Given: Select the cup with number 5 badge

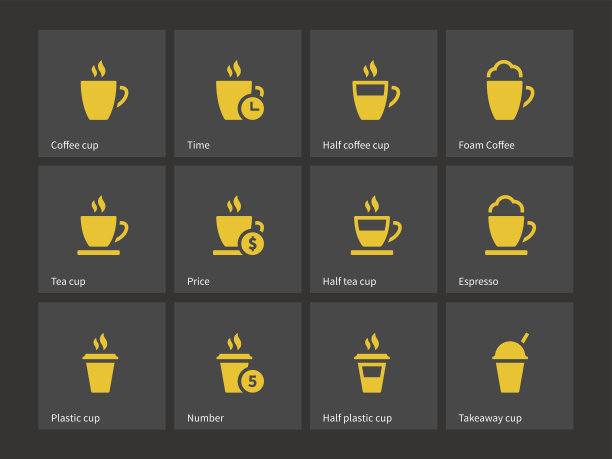Looking at the screenshot, I should pos(240,363).
